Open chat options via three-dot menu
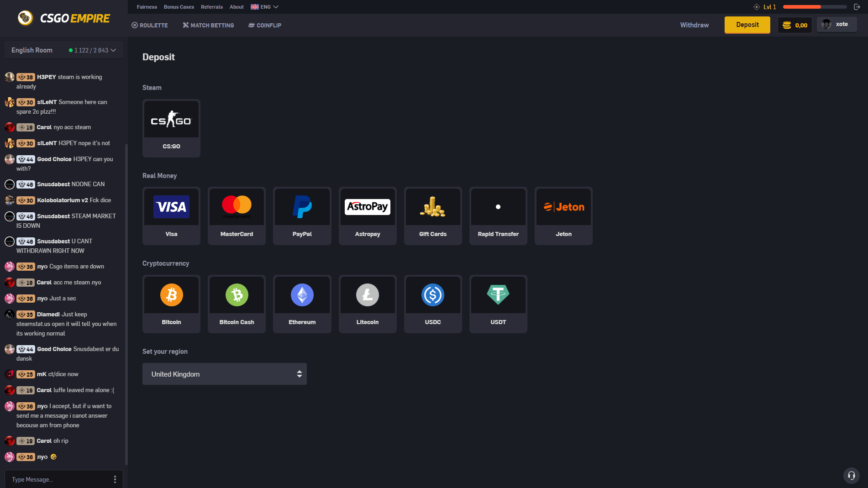 [x=115, y=479]
